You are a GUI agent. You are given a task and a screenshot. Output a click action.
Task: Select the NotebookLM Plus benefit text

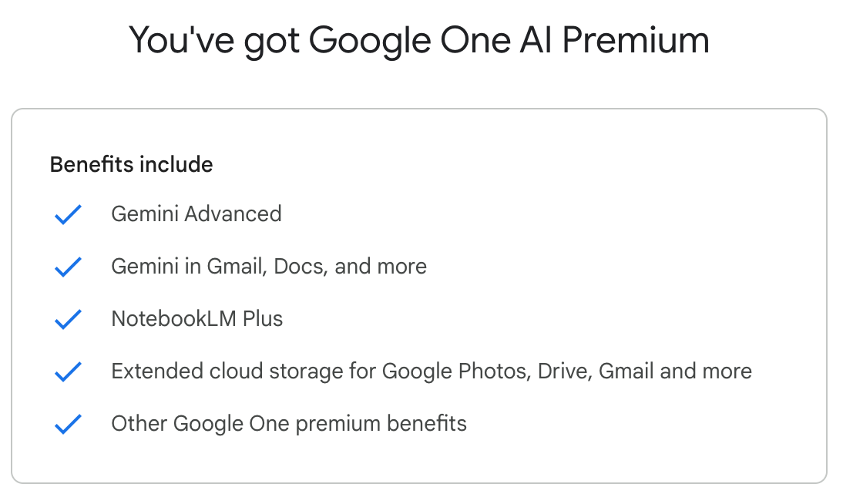[x=196, y=319]
